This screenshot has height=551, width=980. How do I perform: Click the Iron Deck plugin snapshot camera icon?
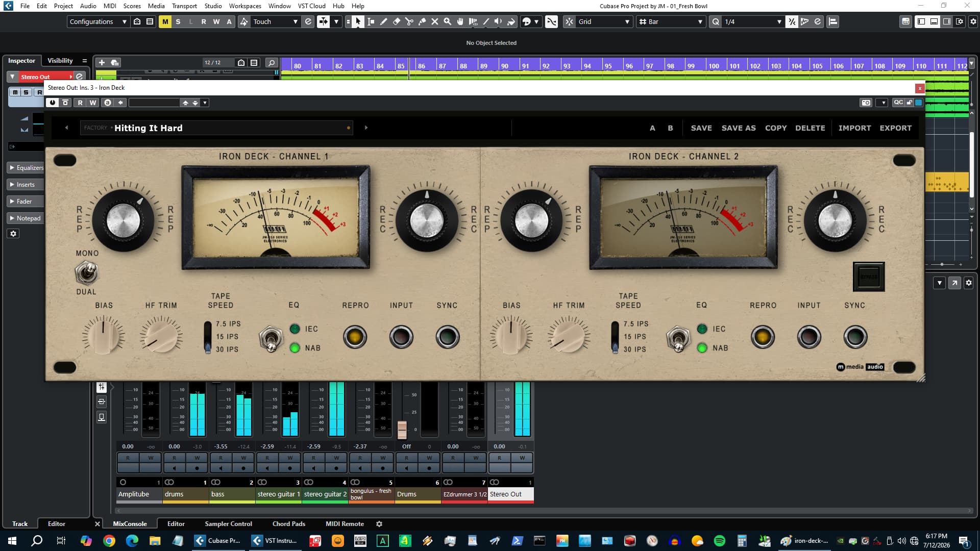point(866,103)
